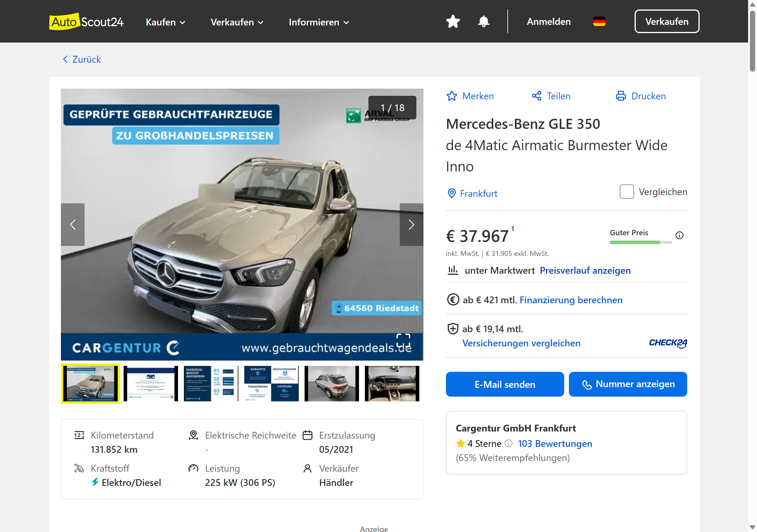This screenshot has width=757, height=532.
Task: Click the Guter Preis rating bar
Action: (640, 242)
